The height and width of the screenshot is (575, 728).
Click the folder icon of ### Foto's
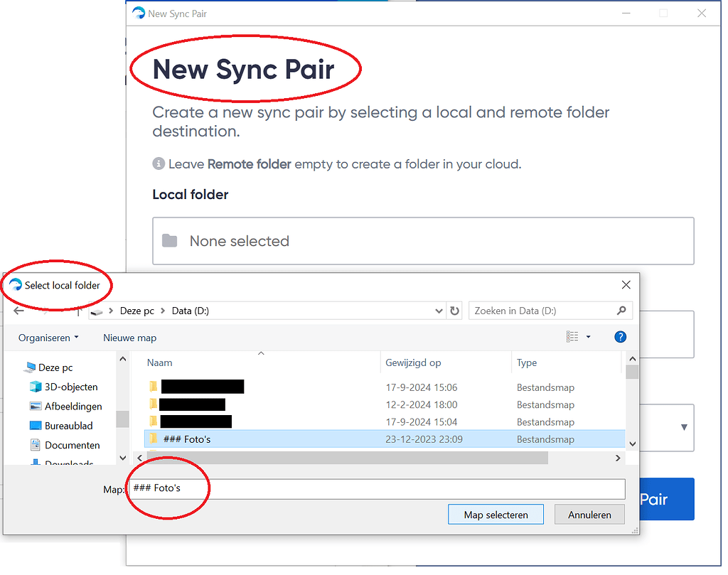(154, 439)
